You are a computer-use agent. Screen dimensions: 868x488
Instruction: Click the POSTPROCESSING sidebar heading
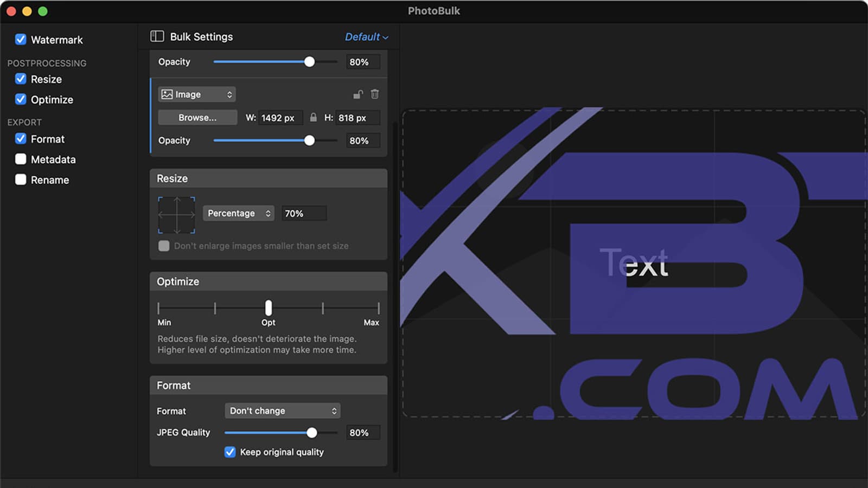47,63
